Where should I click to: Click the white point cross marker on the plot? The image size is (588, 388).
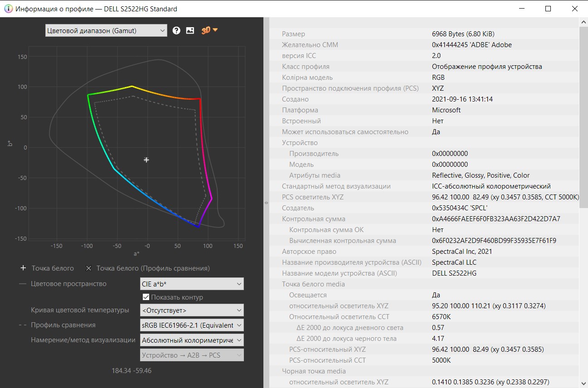146,160
